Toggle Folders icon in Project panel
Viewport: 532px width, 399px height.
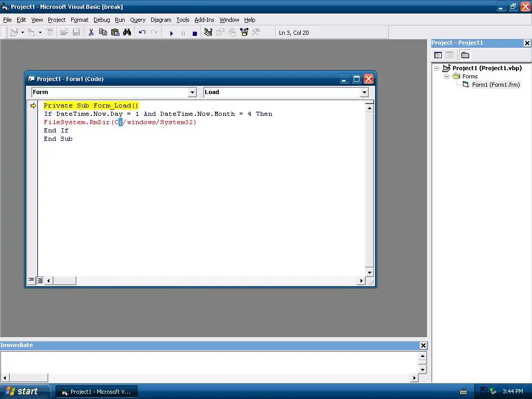[465, 55]
